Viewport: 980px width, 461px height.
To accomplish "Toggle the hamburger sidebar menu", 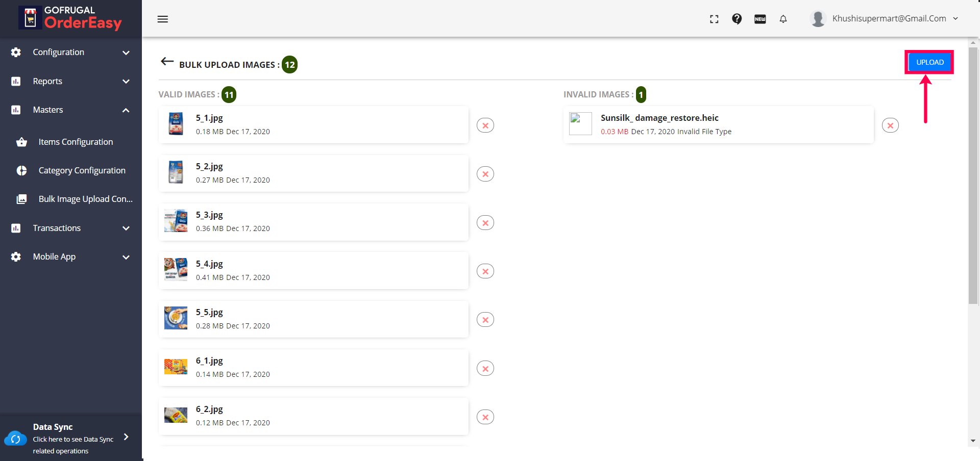I will (x=163, y=19).
